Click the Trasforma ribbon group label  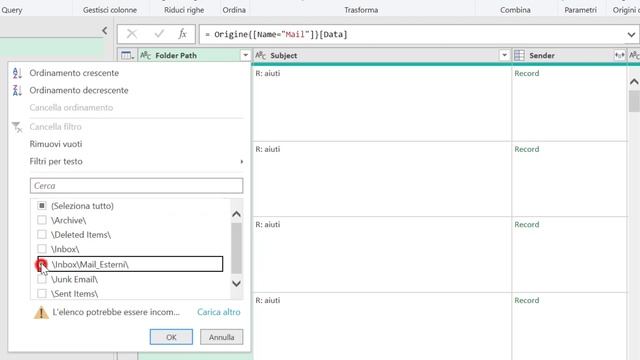point(361,10)
